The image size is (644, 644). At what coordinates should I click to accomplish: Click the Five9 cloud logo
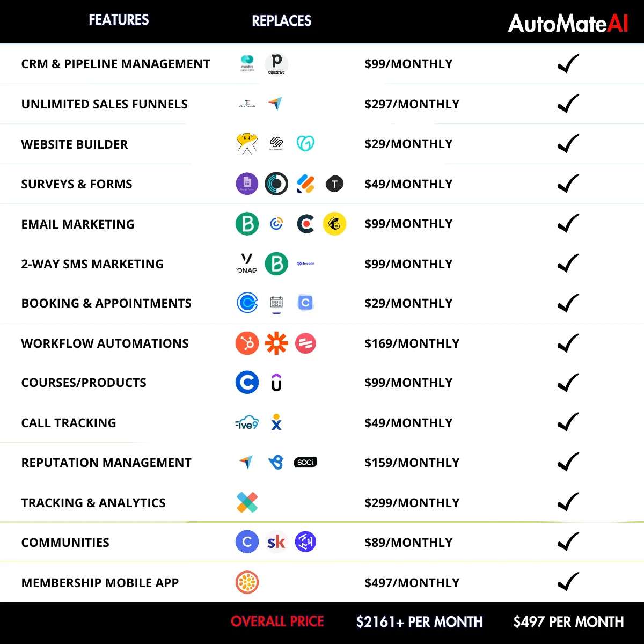pos(247,423)
